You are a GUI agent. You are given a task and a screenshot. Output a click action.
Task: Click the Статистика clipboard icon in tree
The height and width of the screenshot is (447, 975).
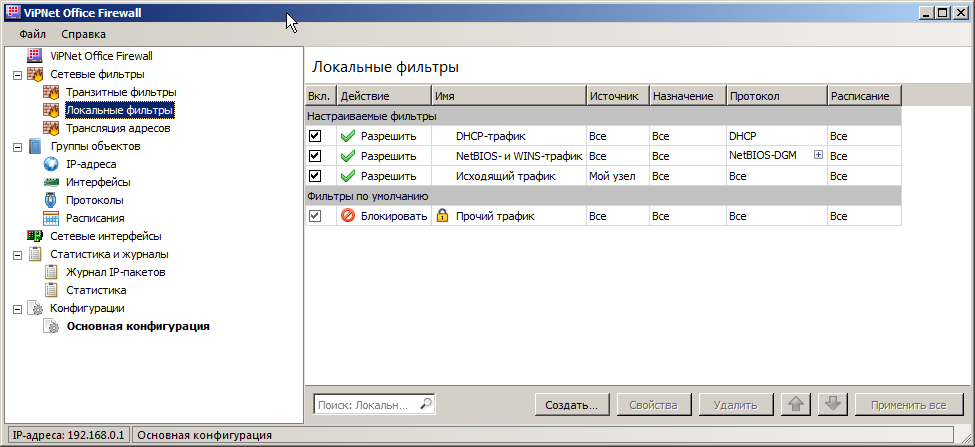click(x=51, y=290)
